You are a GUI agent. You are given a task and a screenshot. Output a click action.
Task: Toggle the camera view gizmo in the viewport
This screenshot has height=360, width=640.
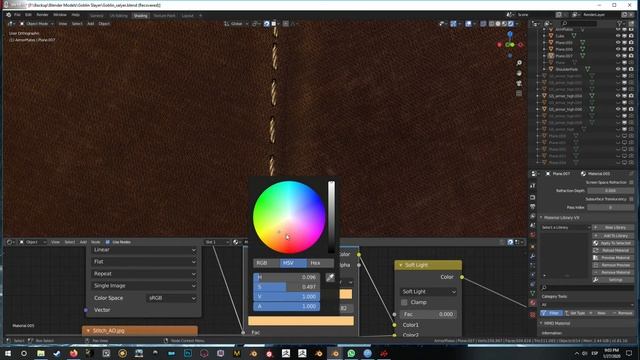(519, 83)
